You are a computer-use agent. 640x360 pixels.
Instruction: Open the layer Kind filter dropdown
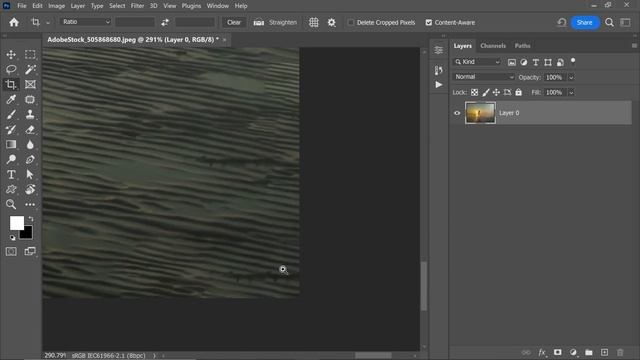[478, 62]
